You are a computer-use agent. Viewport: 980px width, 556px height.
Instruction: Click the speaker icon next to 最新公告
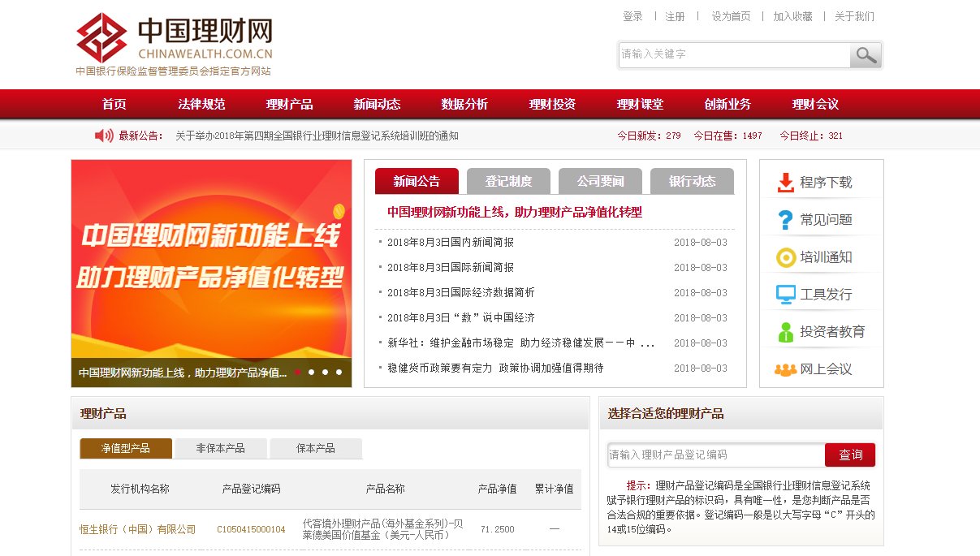click(105, 136)
